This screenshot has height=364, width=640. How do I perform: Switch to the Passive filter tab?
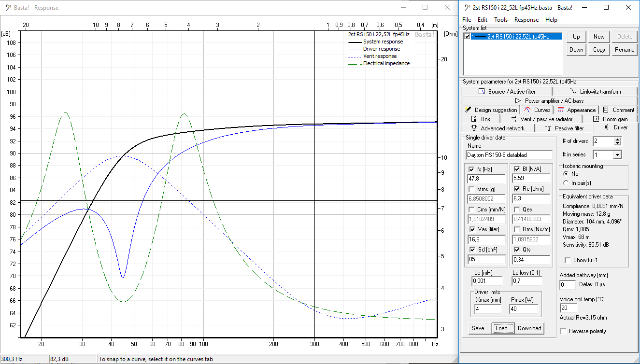564,128
